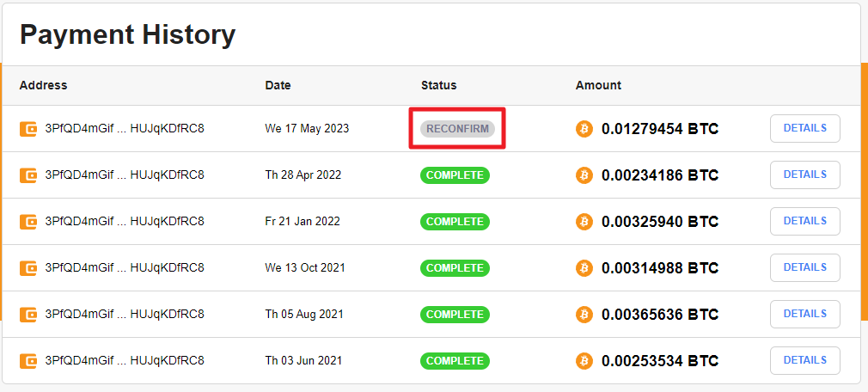Viewport: 868px width, 392px height.
Task: Click wallet icon in 28 Apr 2022 row
Action: [x=28, y=175]
